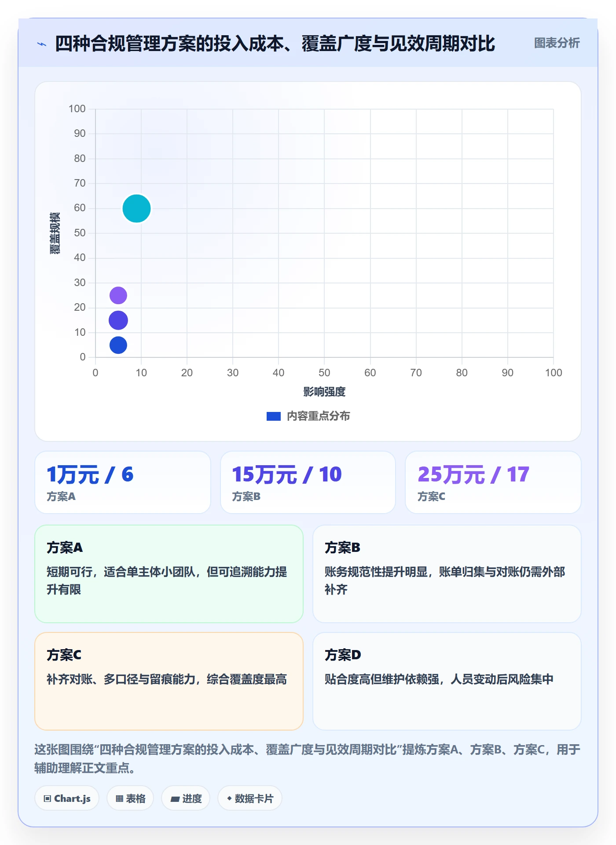This screenshot has height=845, width=616.
Task: Open the 方案D 贴合度高 description card
Action: point(447,681)
